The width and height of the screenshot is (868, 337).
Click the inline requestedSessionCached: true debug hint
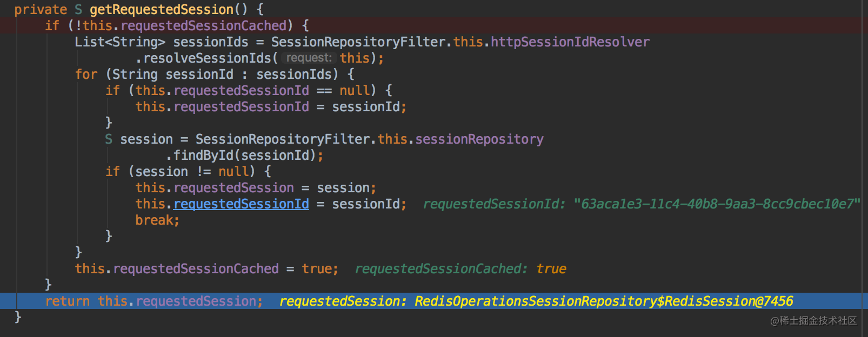pyautogui.click(x=460, y=269)
